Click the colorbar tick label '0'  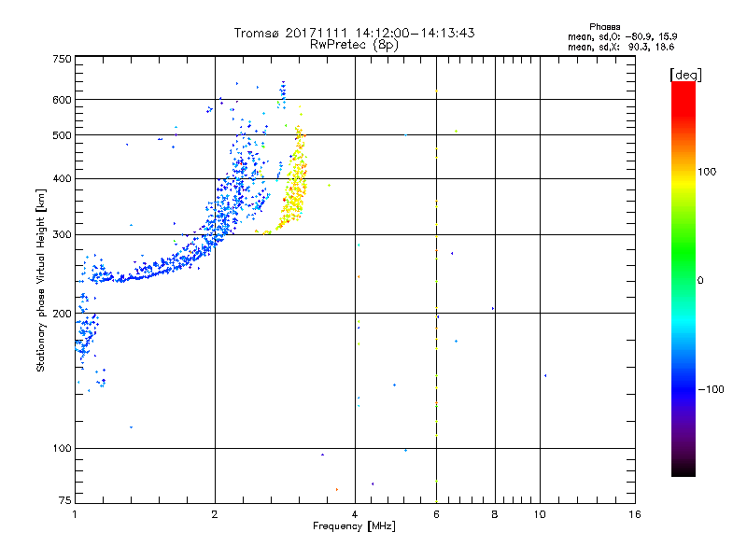700,281
